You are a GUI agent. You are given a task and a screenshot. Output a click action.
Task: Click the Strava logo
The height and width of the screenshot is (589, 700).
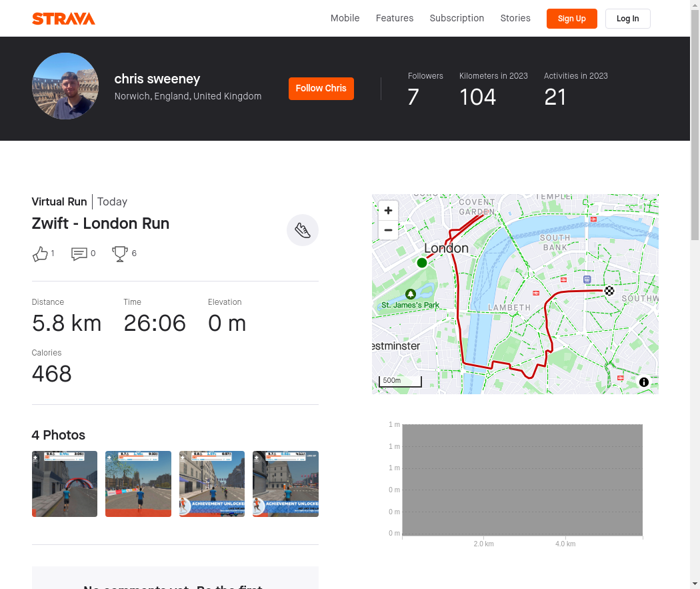pyautogui.click(x=63, y=19)
